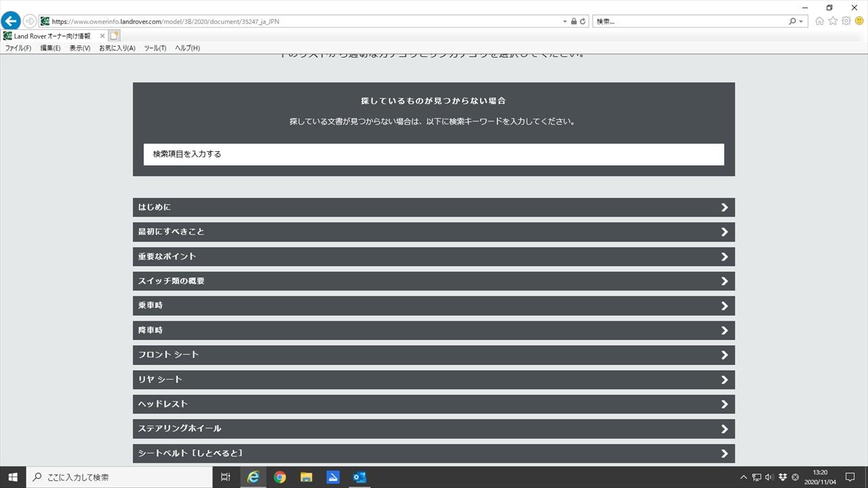Open Outlook from the taskbar
This screenshot has height=488, width=868.
(x=359, y=477)
